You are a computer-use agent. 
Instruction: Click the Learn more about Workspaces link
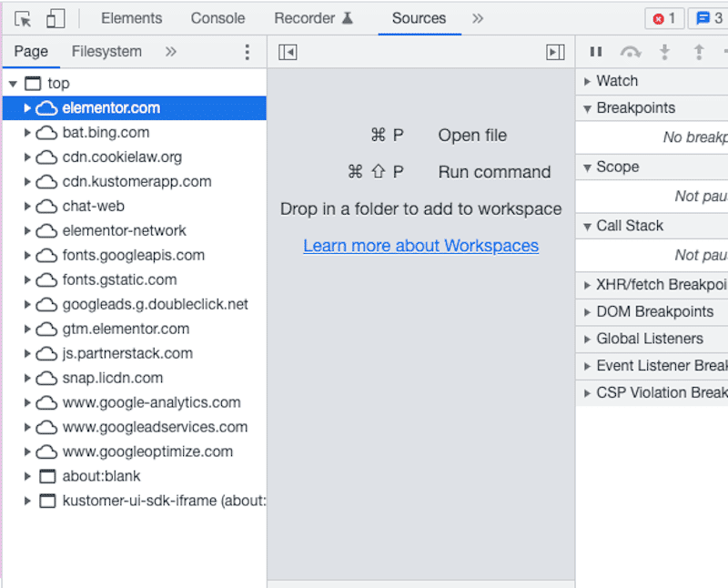tap(420, 246)
